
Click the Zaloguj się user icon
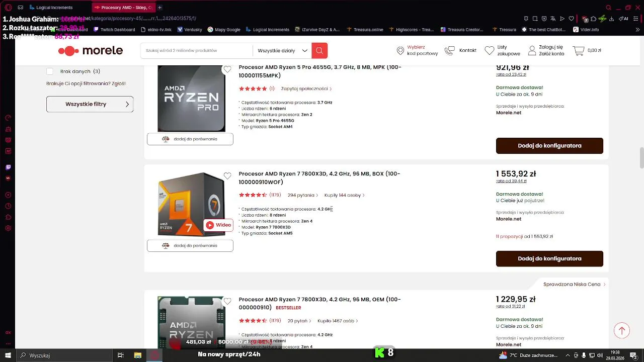tap(532, 50)
